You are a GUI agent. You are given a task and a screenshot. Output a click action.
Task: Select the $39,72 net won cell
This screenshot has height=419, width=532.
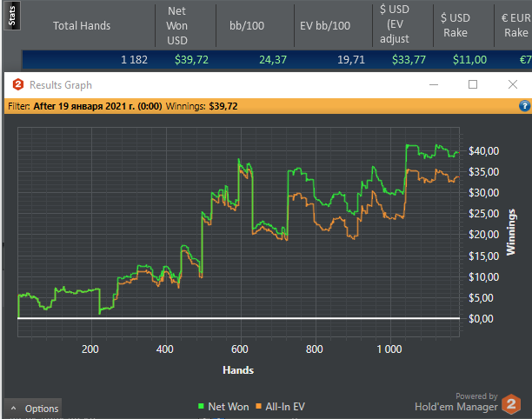191,60
